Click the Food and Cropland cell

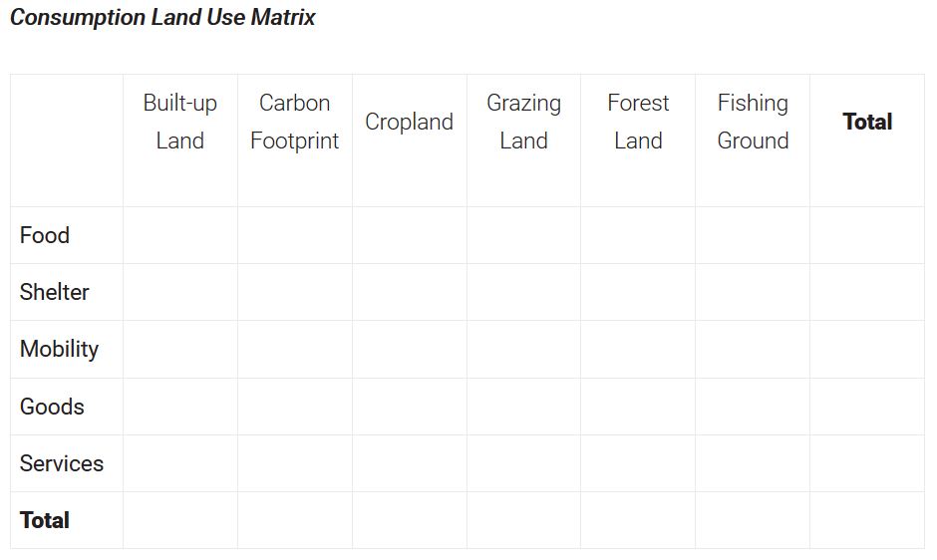[410, 235]
